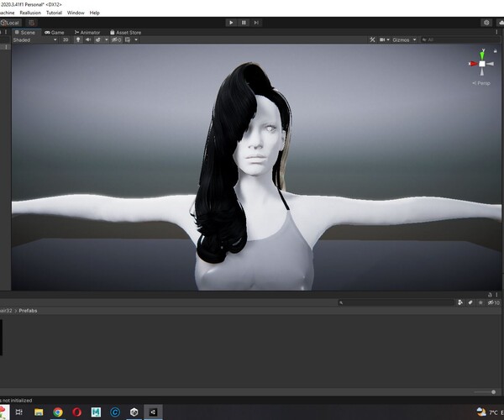
Task: Select Prefabs in the breadcrumb path
Action: pyautogui.click(x=28, y=311)
